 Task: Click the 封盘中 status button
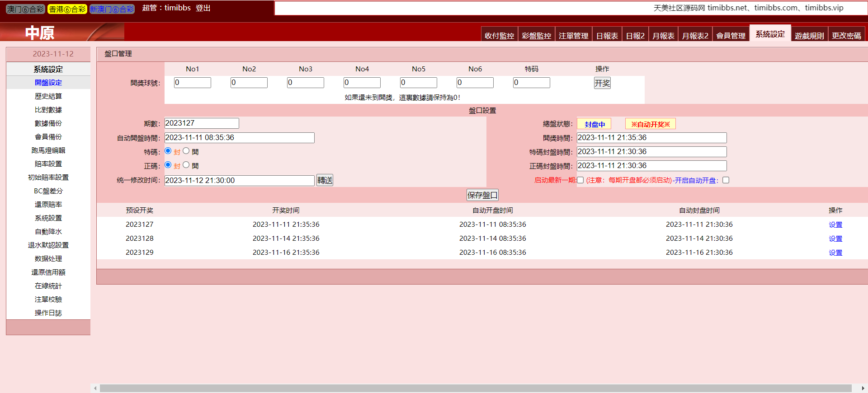pos(594,124)
